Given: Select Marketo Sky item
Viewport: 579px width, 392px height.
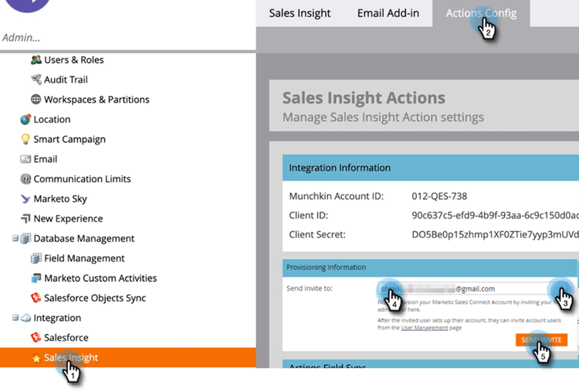Looking at the screenshot, I should click(x=60, y=199).
